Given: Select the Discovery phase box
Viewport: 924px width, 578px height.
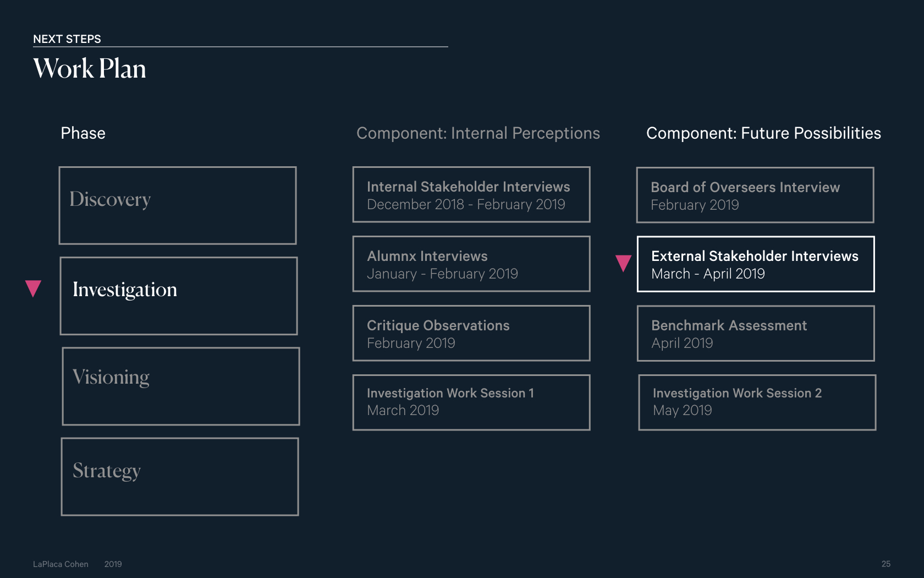Looking at the screenshot, I should pyautogui.click(x=178, y=205).
